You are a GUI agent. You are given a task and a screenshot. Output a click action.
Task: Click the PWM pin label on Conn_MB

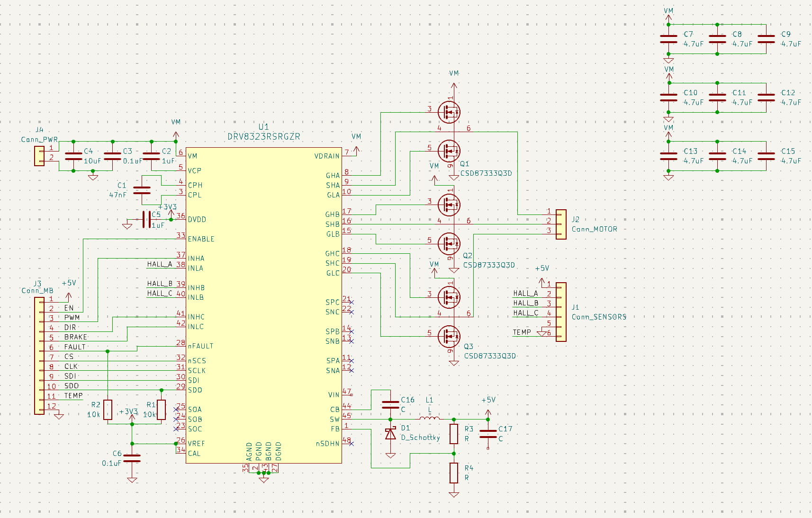[x=72, y=317]
